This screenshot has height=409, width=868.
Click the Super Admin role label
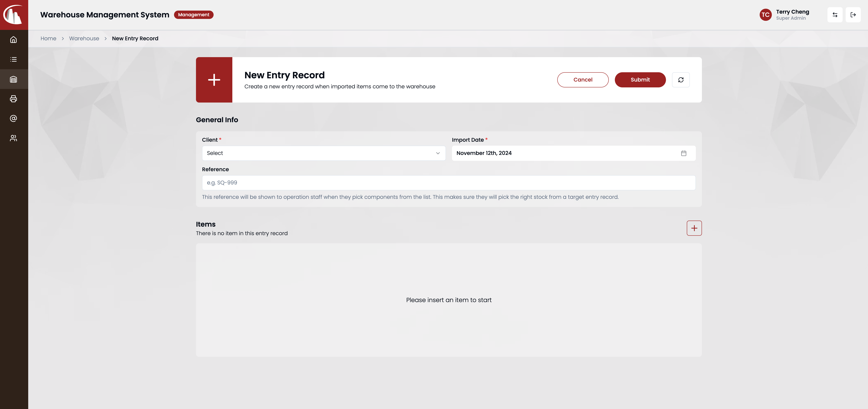point(791,18)
